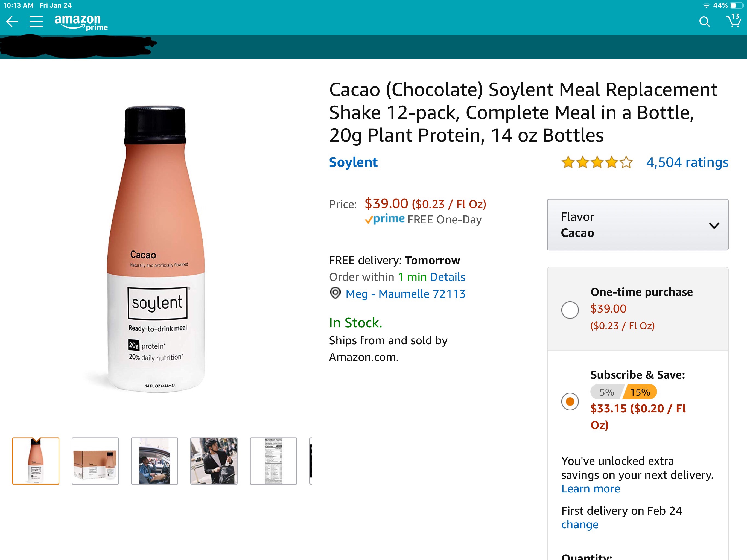Choose the 15% savings tier
The width and height of the screenshot is (747, 560).
pyautogui.click(x=640, y=392)
